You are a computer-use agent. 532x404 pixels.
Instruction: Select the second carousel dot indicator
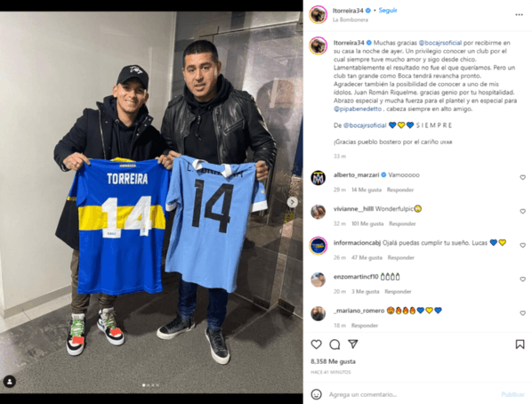pyautogui.click(x=149, y=385)
